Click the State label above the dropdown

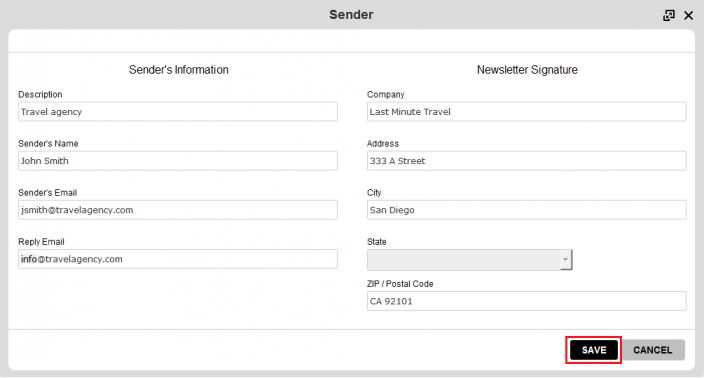coord(377,242)
